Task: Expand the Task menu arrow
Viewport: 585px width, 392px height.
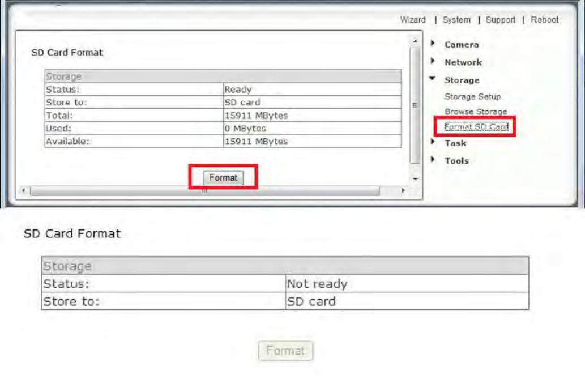Action: (x=433, y=142)
